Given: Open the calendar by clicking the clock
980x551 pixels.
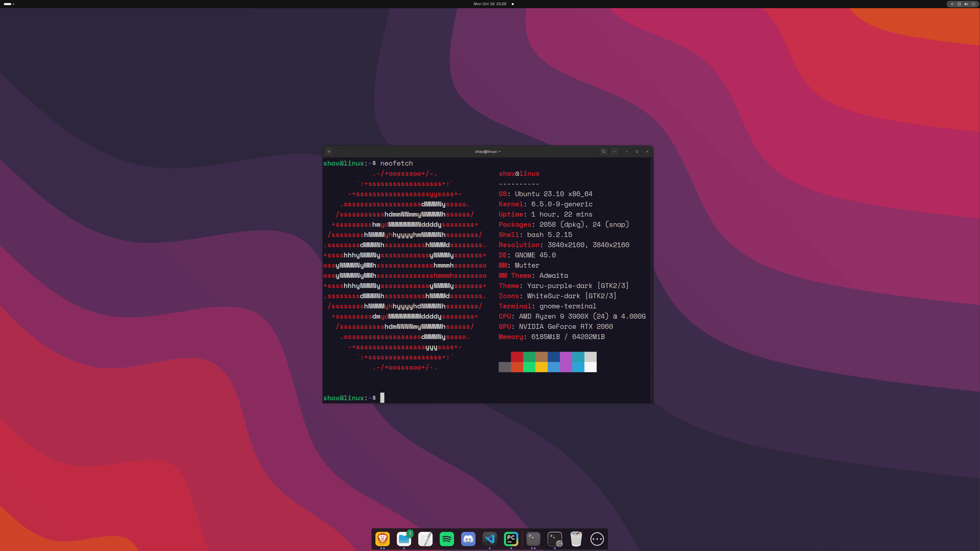Looking at the screenshot, I should point(490,4).
